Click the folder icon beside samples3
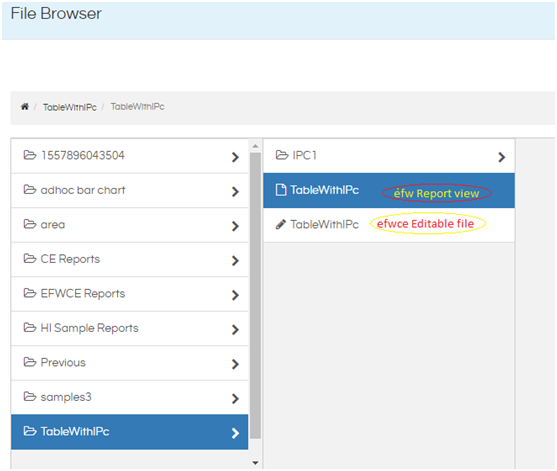 point(30,396)
